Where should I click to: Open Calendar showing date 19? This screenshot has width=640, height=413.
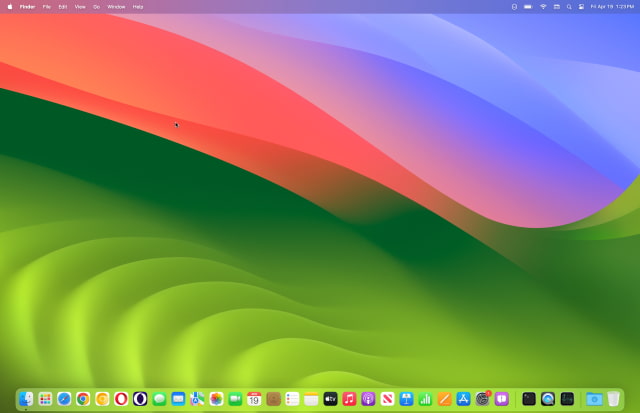coord(254,398)
